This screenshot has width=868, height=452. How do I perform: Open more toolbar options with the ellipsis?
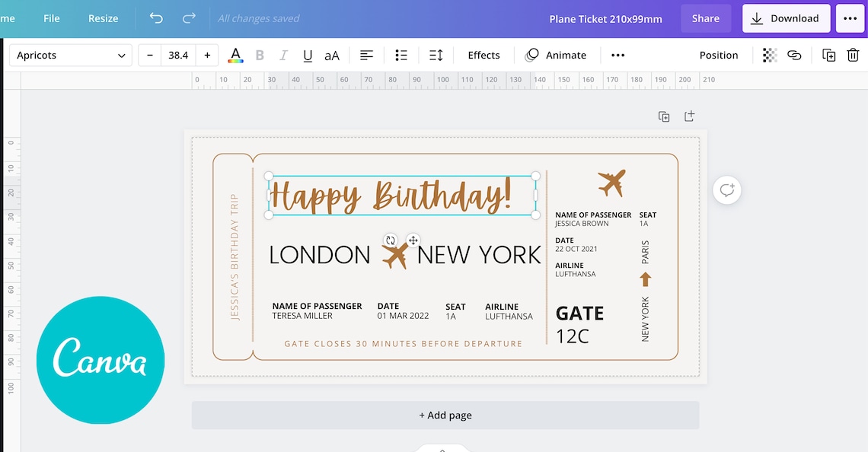pyautogui.click(x=617, y=55)
